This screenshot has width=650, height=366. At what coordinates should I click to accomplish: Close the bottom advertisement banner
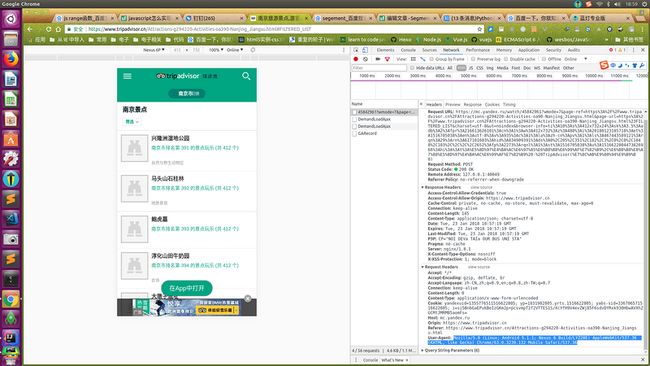[247, 298]
